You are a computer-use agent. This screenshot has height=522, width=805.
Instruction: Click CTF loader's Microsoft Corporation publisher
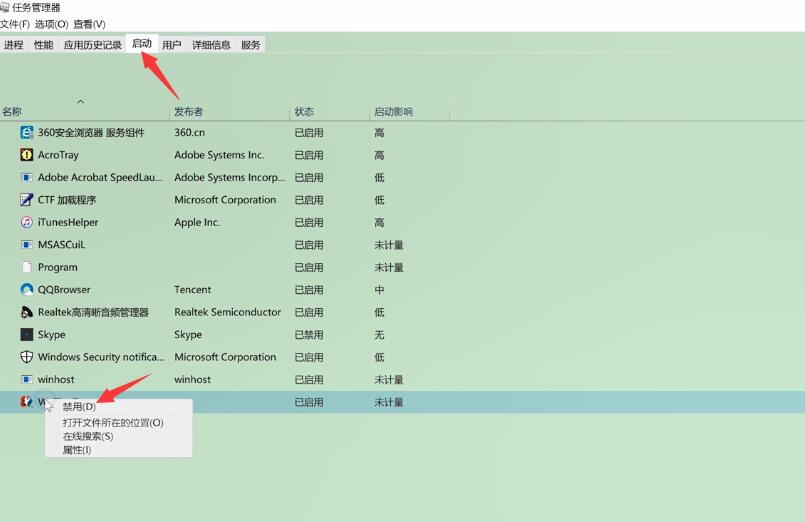225,200
